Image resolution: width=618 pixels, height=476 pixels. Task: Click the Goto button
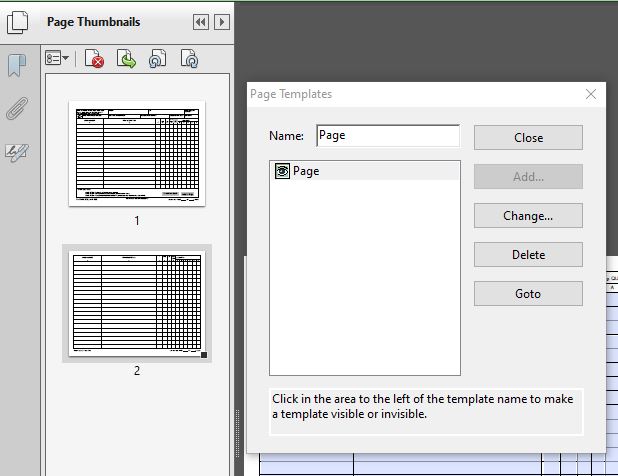tap(528, 294)
